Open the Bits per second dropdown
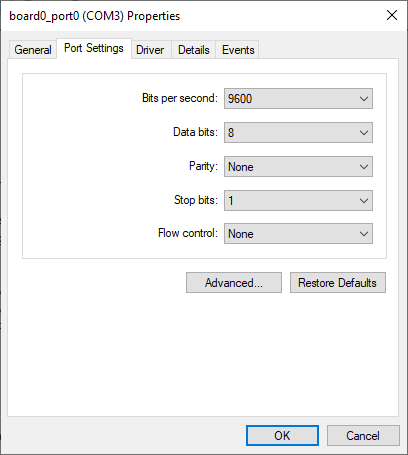Viewport: 408px width, 455px height. pyautogui.click(x=298, y=99)
